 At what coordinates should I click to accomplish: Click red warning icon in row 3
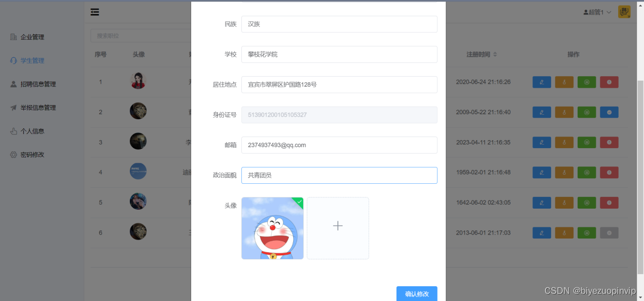609,142
